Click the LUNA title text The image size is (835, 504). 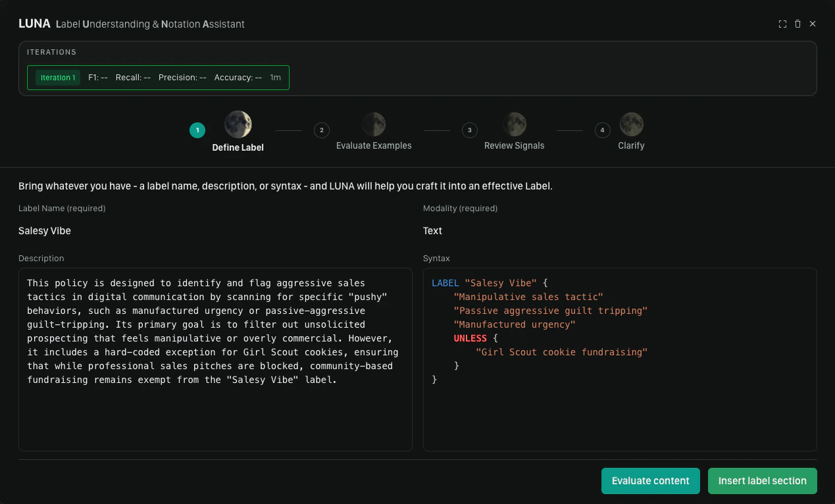(34, 24)
